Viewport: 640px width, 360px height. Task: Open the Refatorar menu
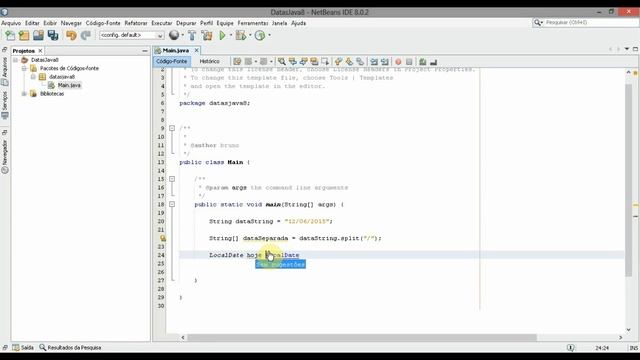136,23
